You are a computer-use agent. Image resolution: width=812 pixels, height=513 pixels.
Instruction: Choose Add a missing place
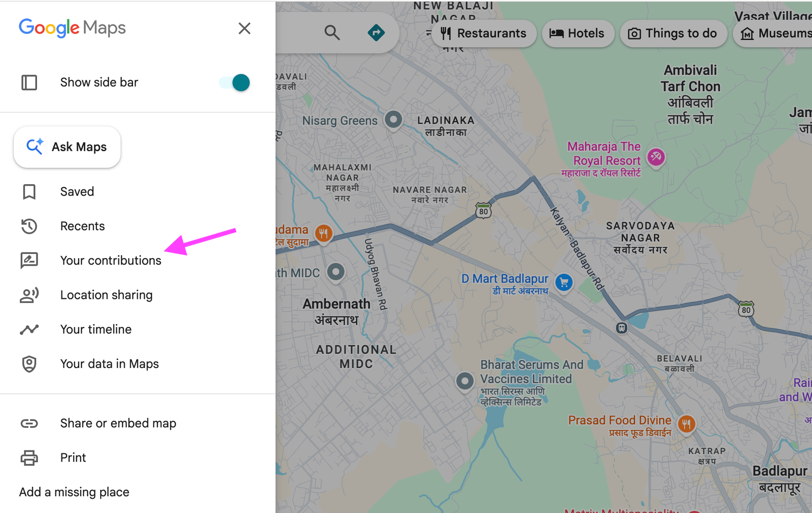tap(74, 492)
